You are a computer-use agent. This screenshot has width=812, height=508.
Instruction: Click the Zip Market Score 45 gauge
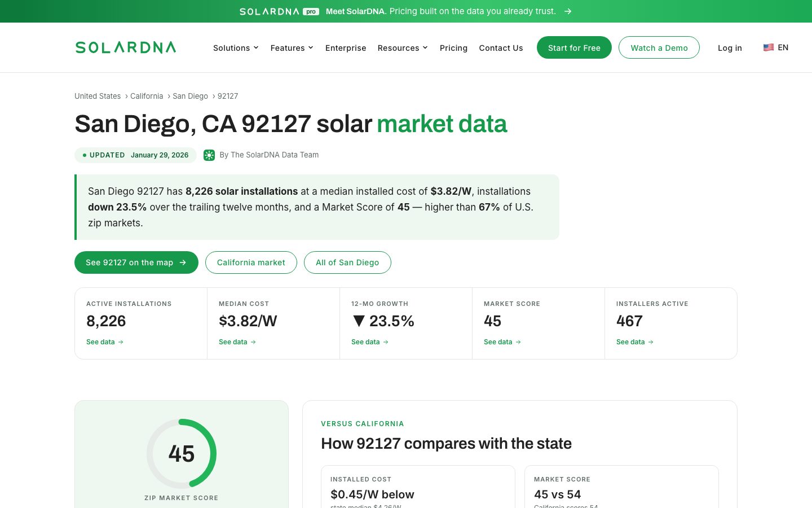(x=182, y=453)
